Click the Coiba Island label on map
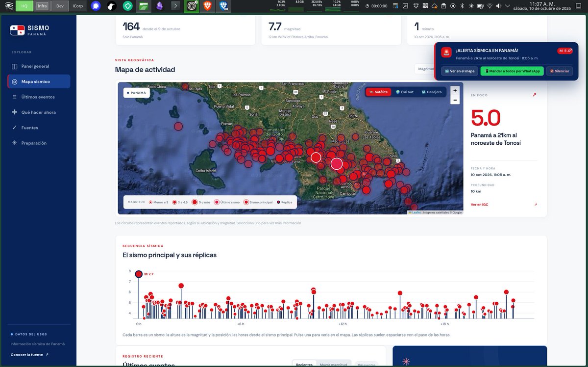Image resolution: width=588 pixels, height=367 pixels. 205,171
